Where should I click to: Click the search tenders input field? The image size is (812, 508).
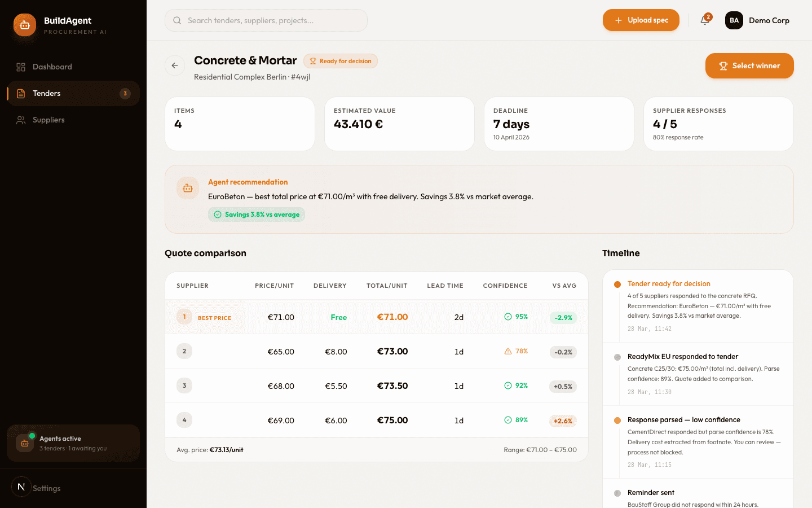coord(266,20)
